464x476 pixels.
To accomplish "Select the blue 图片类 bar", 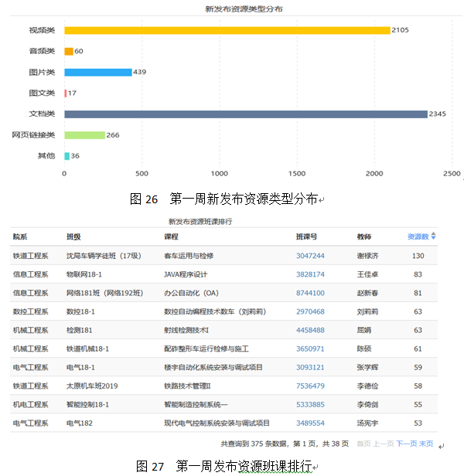I will (97, 72).
